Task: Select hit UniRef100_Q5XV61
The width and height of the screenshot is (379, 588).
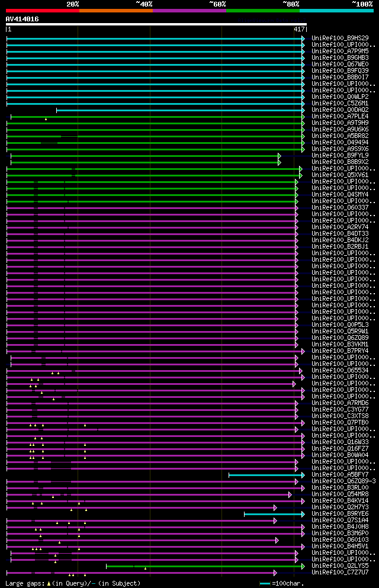Action: tap(340, 175)
